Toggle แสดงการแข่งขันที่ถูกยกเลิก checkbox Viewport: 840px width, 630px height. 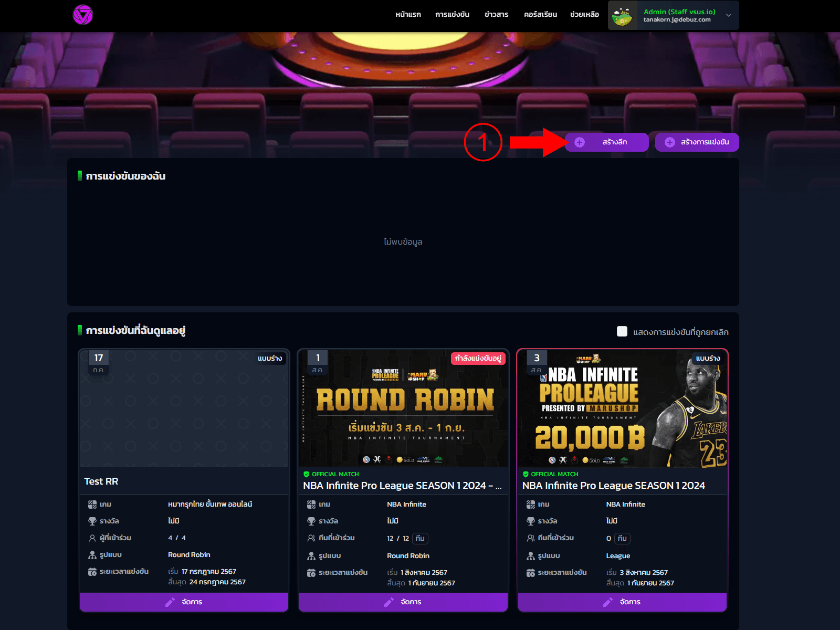coord(622,331)
